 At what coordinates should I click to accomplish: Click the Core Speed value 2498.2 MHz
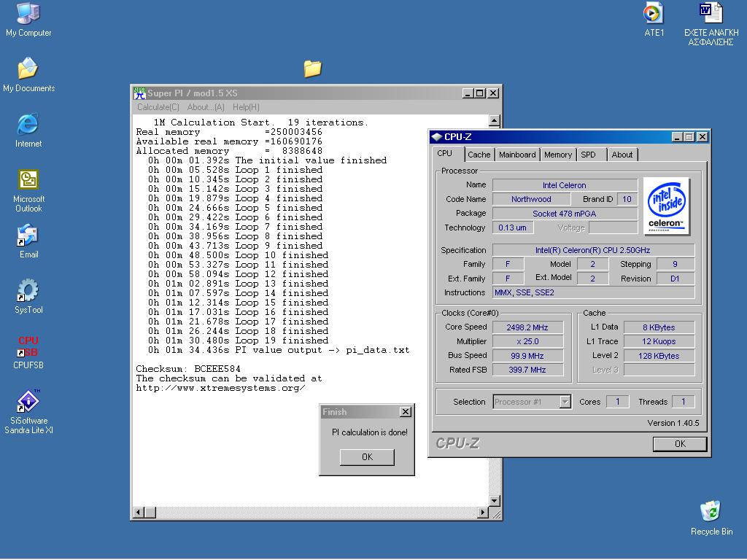[527, 327]
